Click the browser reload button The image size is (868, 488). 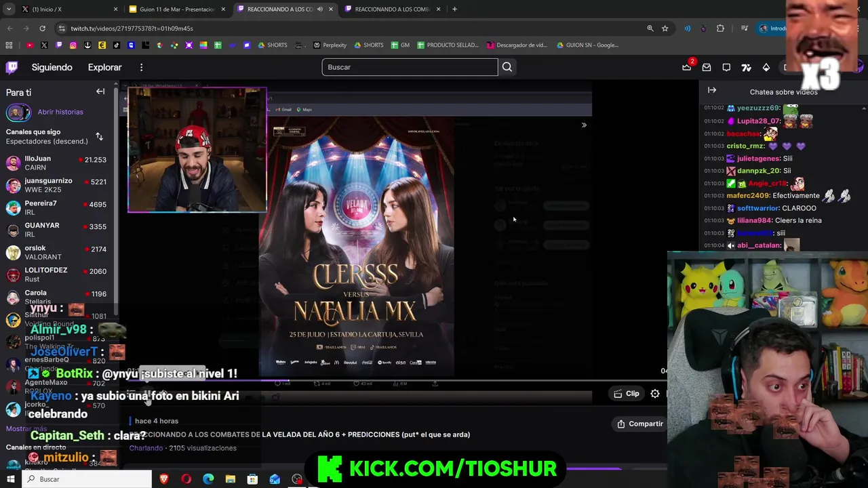point(42,28)
